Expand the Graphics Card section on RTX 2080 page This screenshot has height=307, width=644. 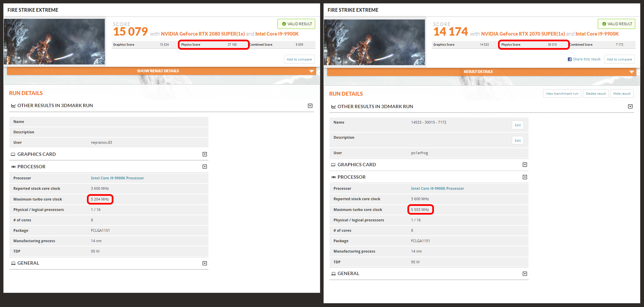pyautogui.click(x=205, y=154)
